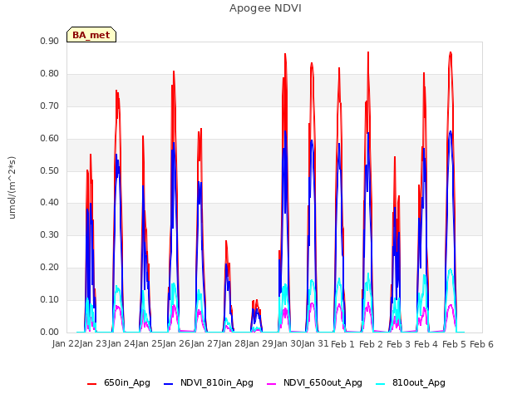Click the blue NDVI_810in_Apg legend swatch
This screenshot has height=399, width=532.
[169, 384]
